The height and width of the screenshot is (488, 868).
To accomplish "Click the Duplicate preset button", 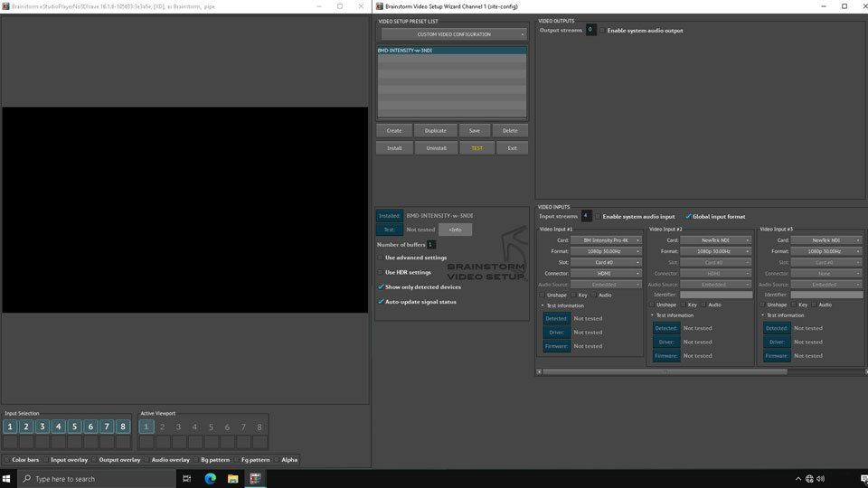I will click(x=435, y=130).
